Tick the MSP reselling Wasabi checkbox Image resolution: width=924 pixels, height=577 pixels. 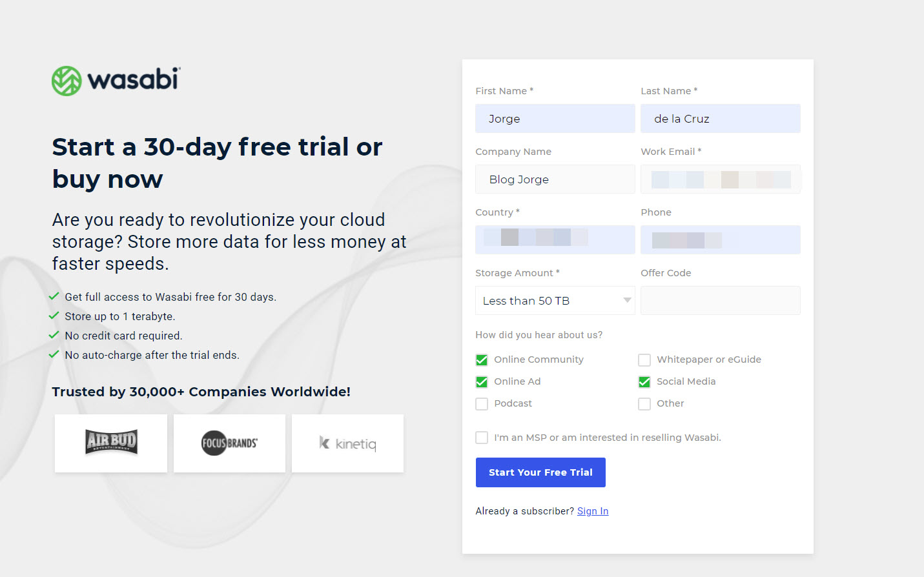pyautogui.click(x=482, y=438)
